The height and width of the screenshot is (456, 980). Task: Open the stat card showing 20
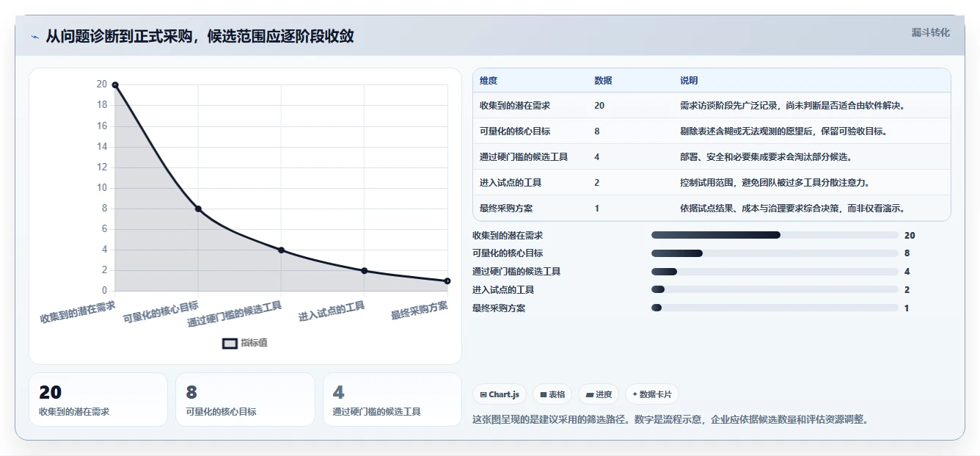pos(98,399)
